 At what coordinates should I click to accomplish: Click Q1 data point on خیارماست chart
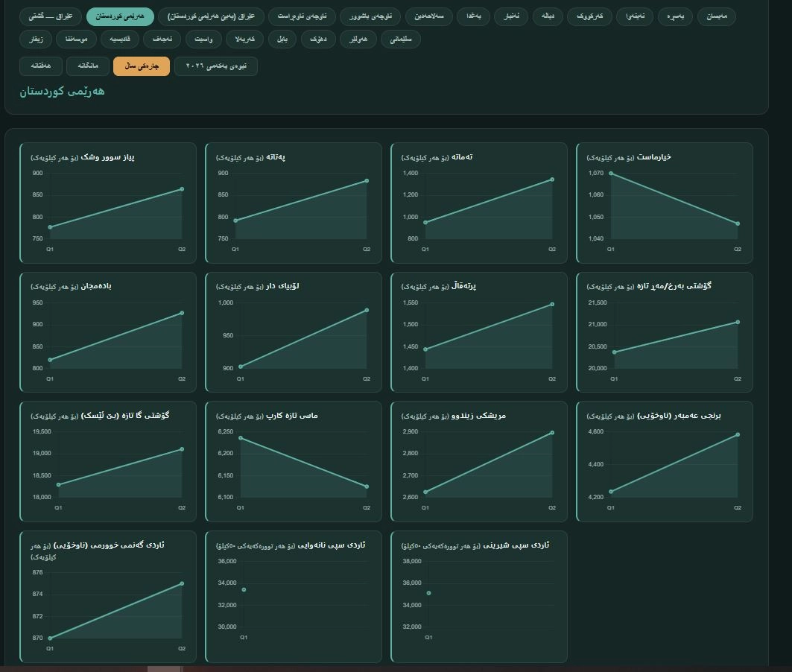(611, 173)
